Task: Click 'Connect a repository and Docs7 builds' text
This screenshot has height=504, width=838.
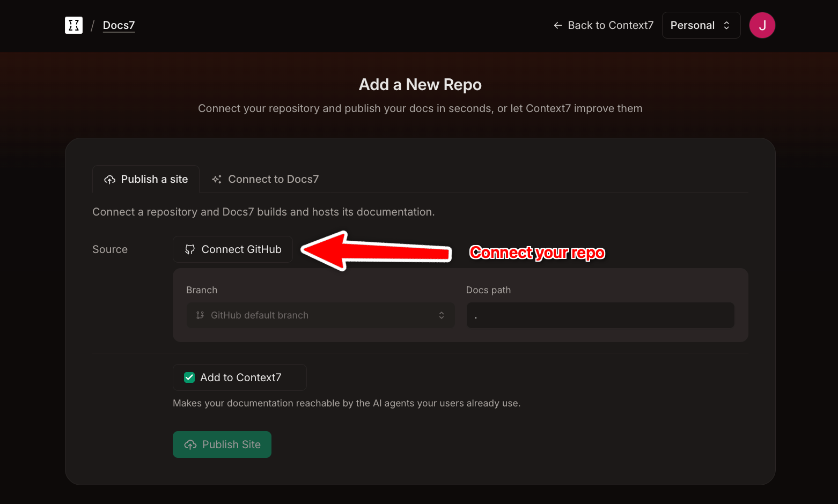Action: (263, 212)
